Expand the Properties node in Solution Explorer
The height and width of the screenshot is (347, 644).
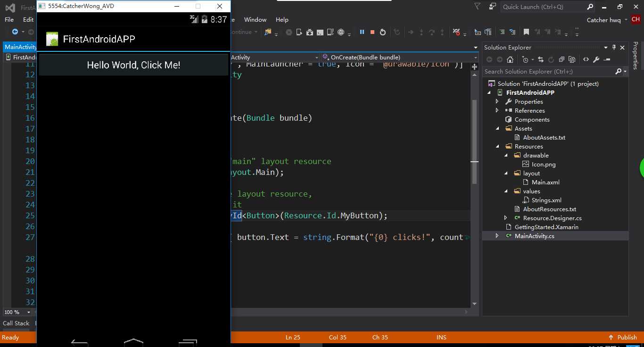tap(497, 101)
